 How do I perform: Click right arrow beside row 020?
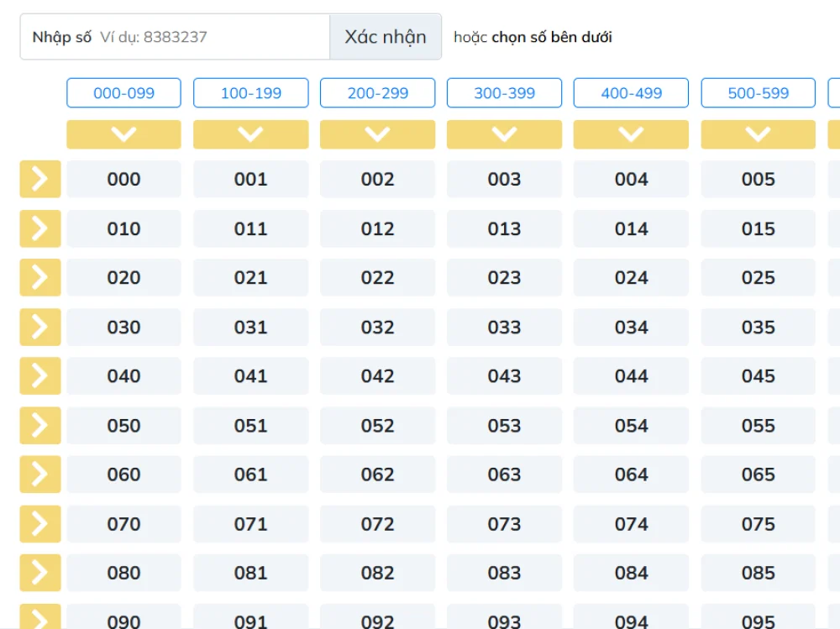(x=40, y=277)
